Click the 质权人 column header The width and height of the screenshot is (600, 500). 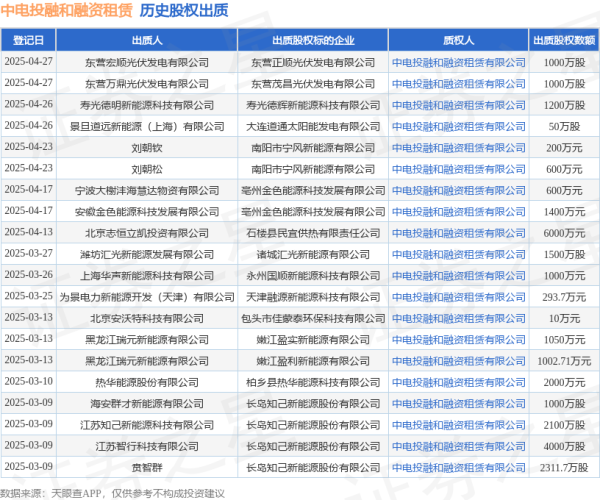pos(458,40)
